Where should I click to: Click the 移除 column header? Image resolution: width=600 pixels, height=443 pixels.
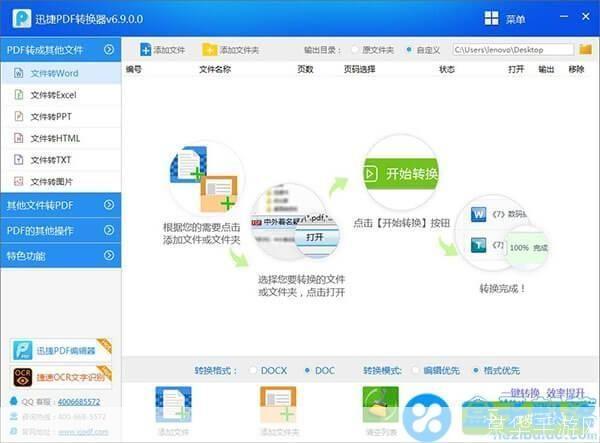click(x=576, y=69)
